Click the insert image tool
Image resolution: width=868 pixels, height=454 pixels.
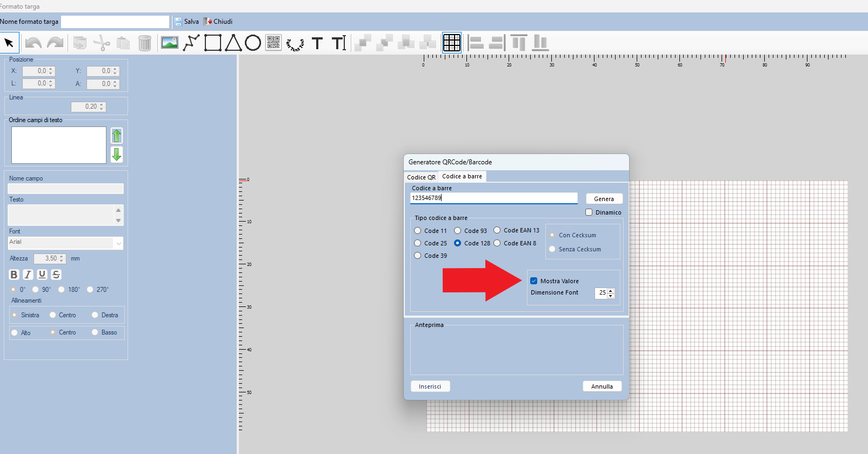(169, 43)
